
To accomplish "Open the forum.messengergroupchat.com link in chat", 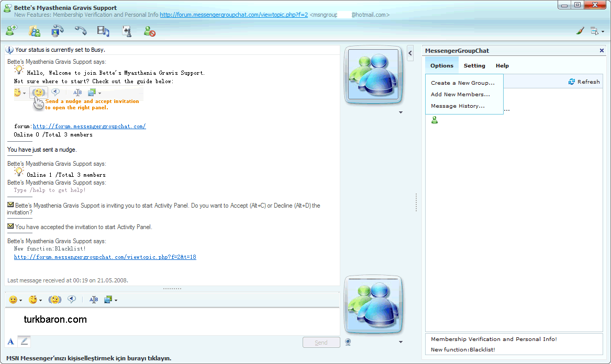I will point(89,126).
